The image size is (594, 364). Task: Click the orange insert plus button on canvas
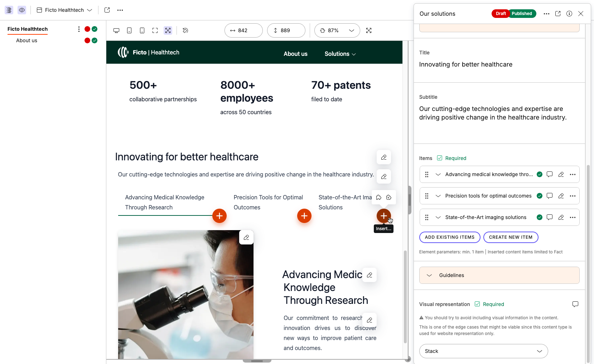(383, 216)
